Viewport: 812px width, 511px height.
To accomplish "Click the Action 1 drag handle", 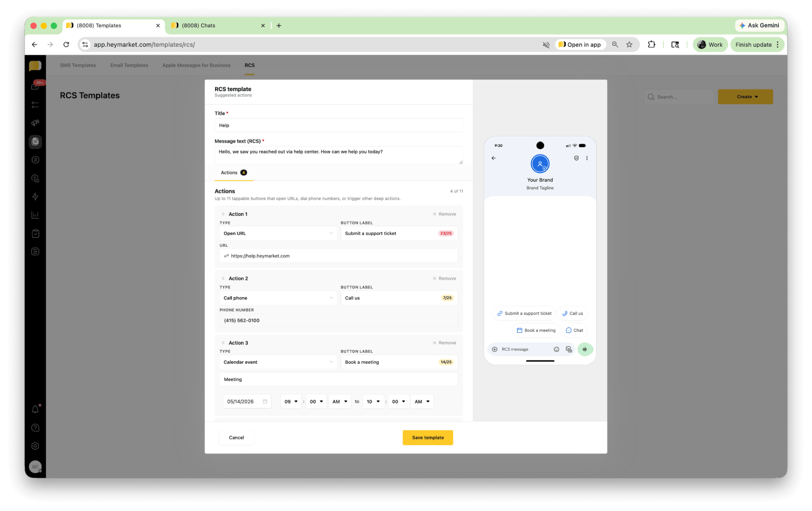I will (223, 214).
